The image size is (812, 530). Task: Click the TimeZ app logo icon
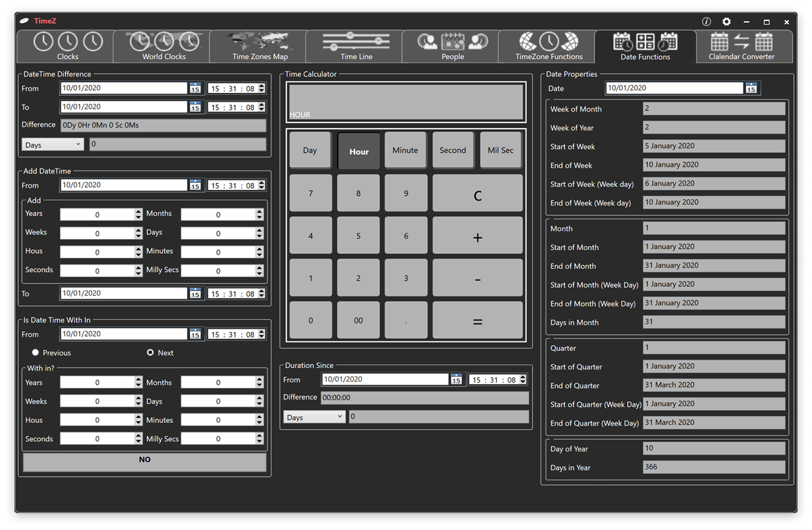[24, 21]
